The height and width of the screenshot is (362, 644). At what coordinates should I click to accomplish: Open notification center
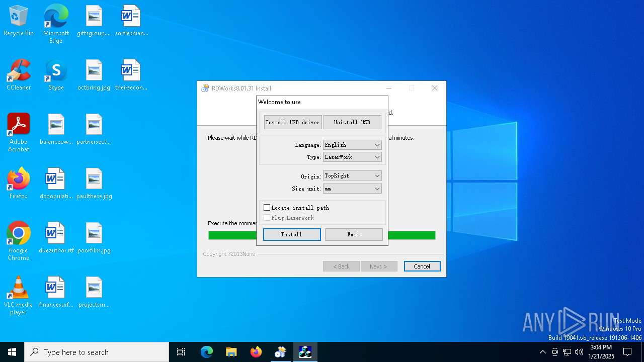627,352
